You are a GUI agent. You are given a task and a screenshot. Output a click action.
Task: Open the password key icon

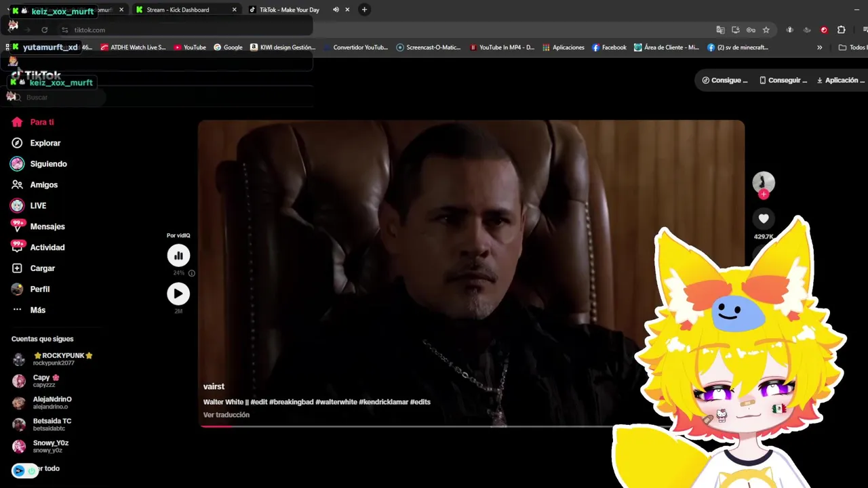click(x=751, y=30)
